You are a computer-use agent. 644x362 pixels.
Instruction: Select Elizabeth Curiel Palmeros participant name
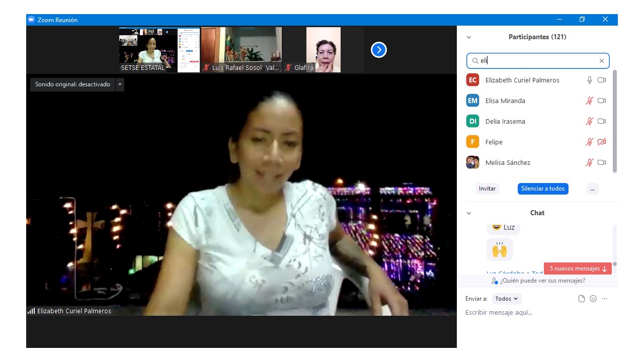point(522,80)
